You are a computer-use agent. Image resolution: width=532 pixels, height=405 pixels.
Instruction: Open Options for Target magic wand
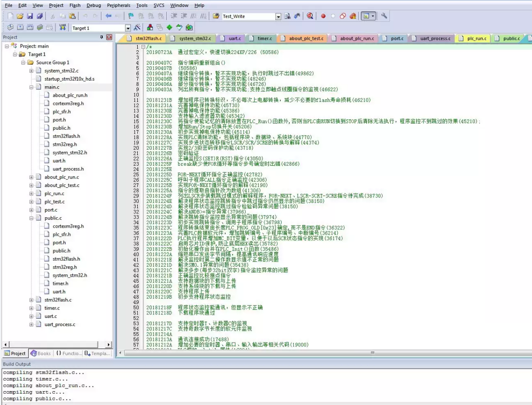click(x=137, y=28)
